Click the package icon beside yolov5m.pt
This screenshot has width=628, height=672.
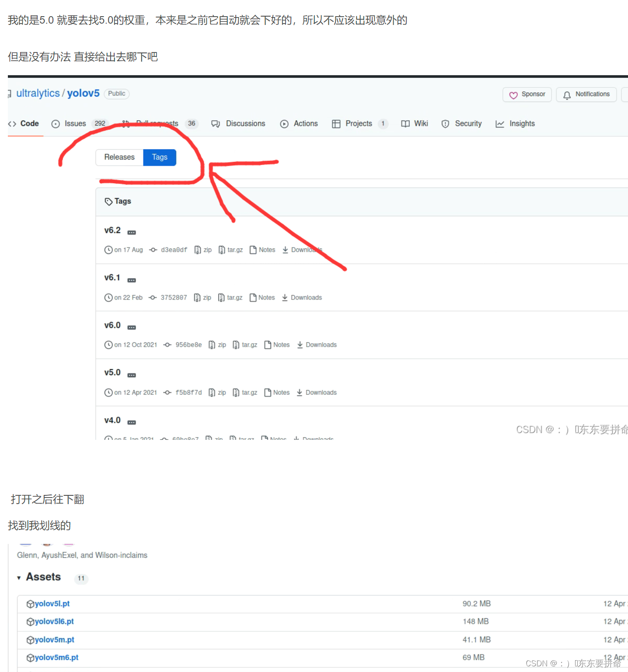click(30, 640)
